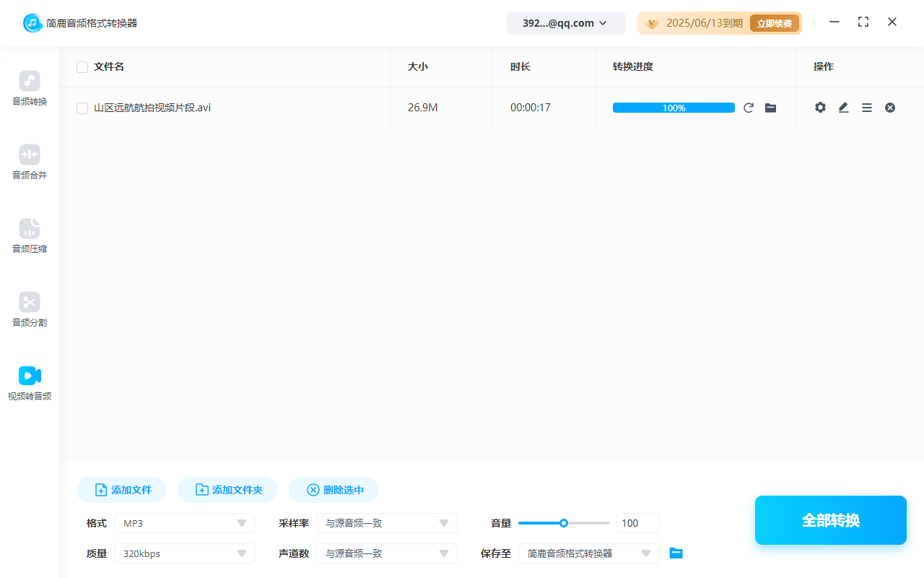Open conversion settings gear for the avi file
The image size is (924, 578).
click(x=820, y=107)
